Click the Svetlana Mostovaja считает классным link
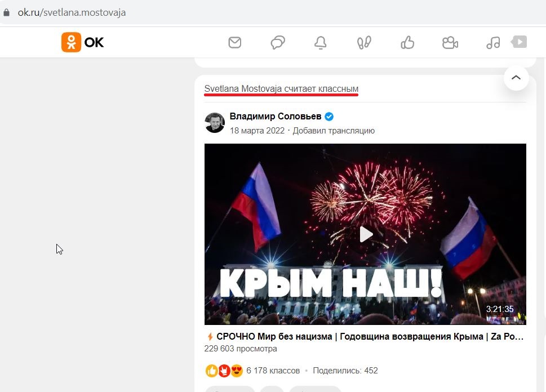The width and height of the screenshot is (546, 392). click(x=281, y=89)
